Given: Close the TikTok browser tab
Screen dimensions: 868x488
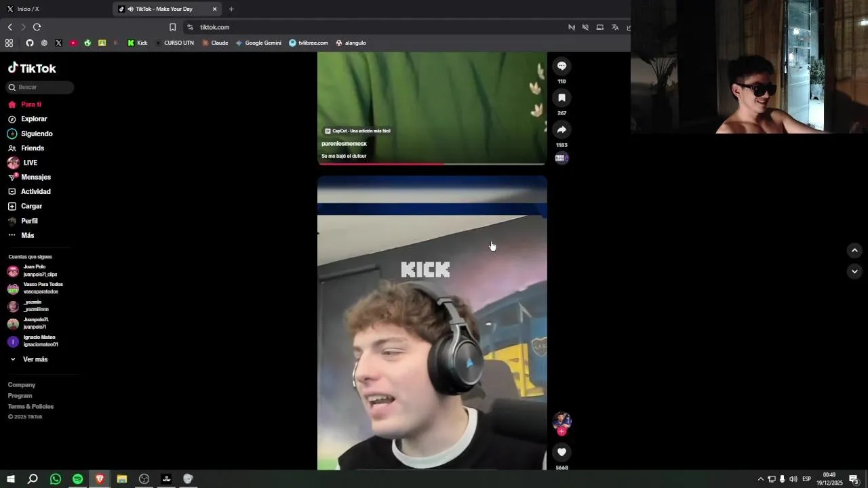Looking at the screenshot, I should [215, 9].
